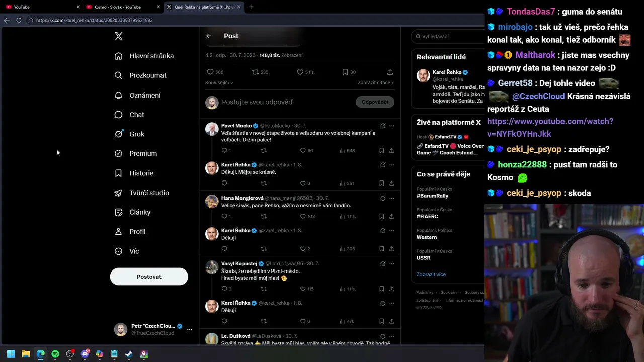Open a new browser tab
The image size is (644, 362).
point(251,7)
